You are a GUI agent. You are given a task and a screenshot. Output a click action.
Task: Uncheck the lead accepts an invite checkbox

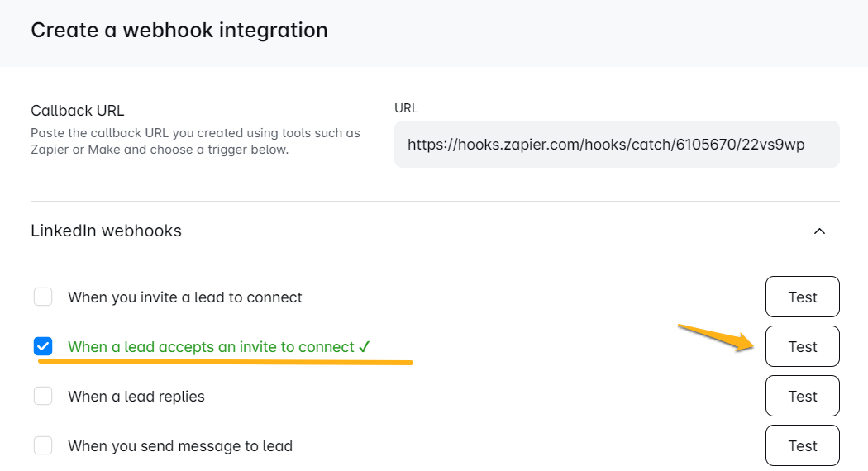[x=43, y=346]
